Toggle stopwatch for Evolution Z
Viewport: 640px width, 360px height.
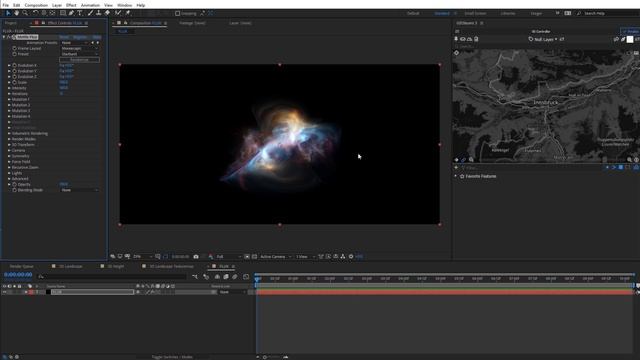point(14,77)
